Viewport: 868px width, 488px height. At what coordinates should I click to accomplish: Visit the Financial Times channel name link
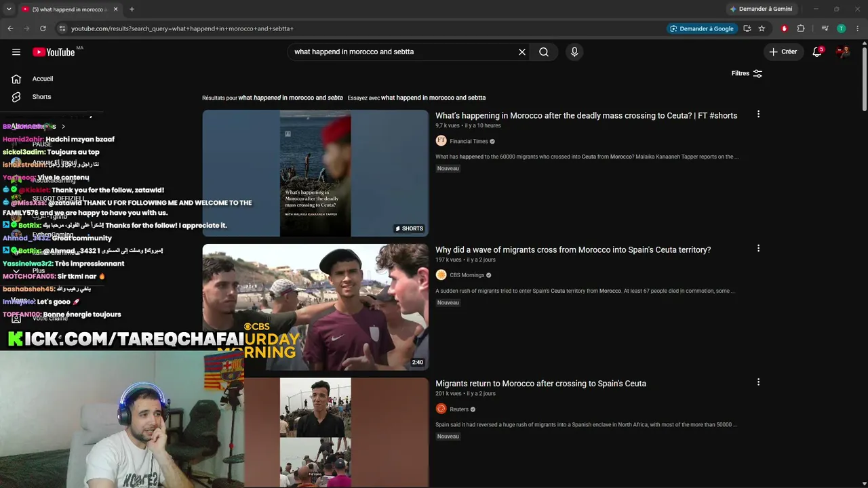click(x=469, y=142)
